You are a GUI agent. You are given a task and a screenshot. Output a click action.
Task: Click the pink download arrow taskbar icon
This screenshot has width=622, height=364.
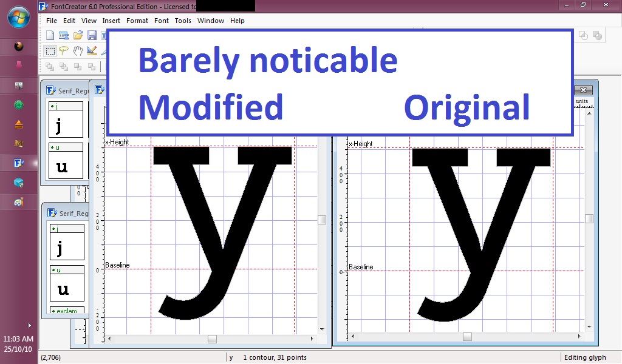click(x=19, y=66)
